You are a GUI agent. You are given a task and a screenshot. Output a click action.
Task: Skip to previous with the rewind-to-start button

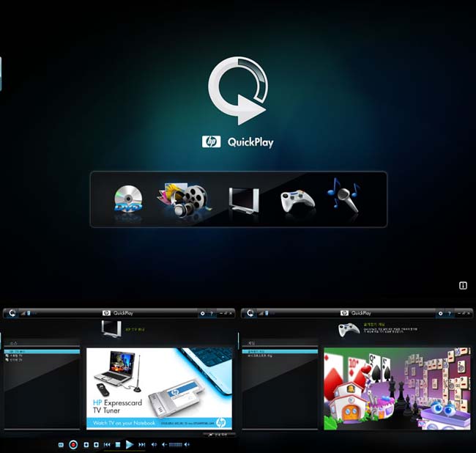pyautogui.click(x=107, y=445)
